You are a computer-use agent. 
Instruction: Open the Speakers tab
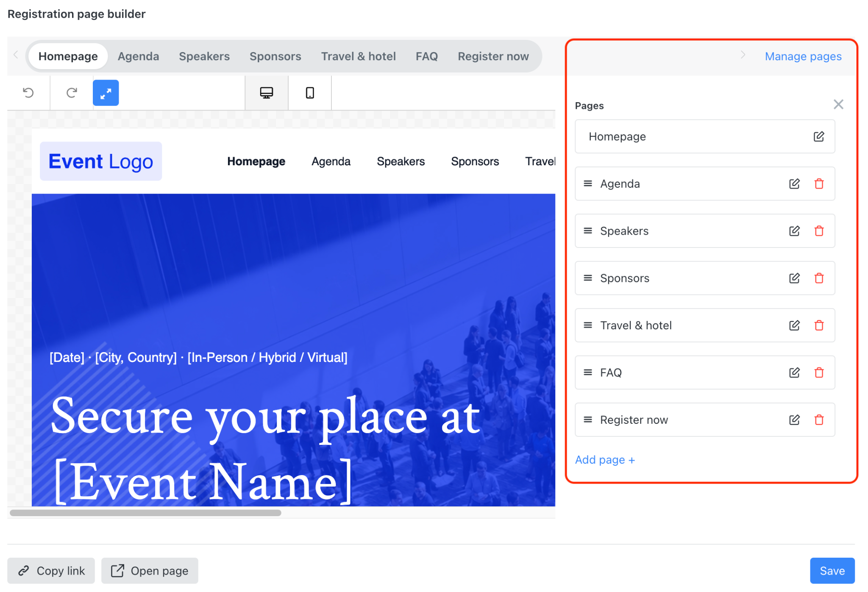click(x=204, y=56)
